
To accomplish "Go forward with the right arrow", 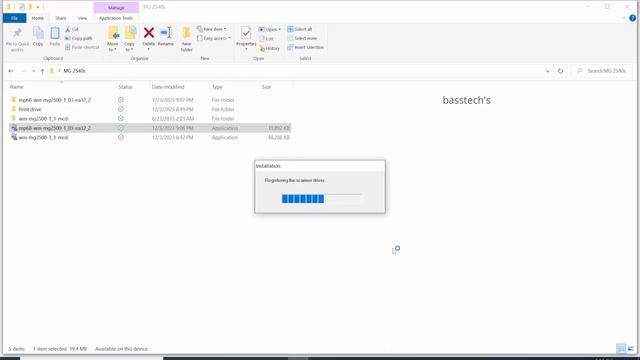I will (24, 71).
